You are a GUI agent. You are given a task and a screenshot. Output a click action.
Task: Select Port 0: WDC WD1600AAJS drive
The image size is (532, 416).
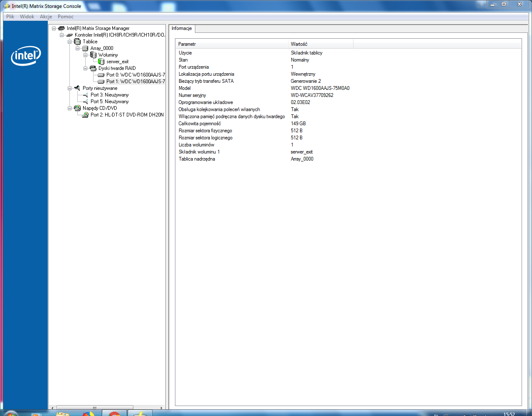(135, 75)
